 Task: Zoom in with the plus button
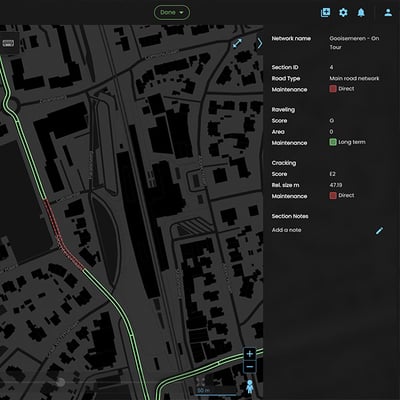click(x=250, y=354)
